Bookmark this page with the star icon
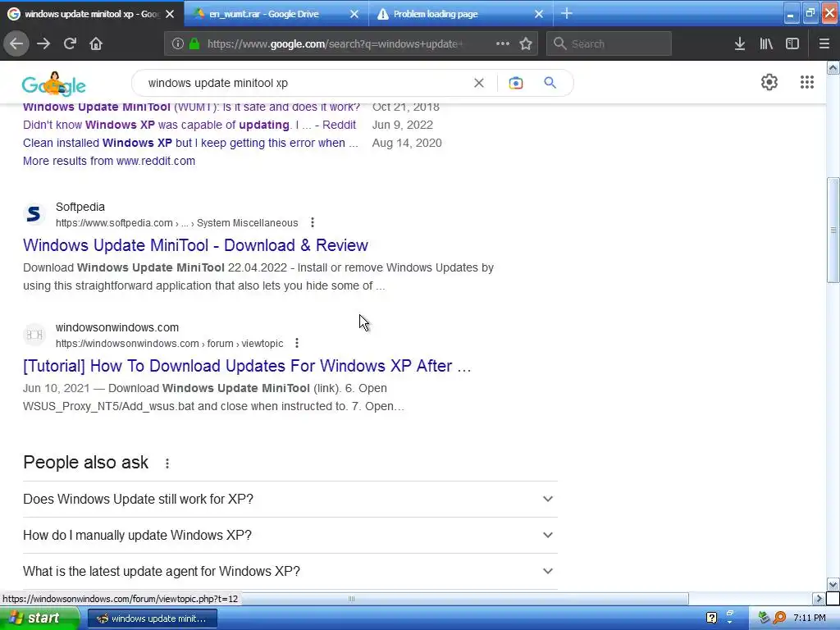The height and width of the screenshot is (630, 840). click(526, 43)
